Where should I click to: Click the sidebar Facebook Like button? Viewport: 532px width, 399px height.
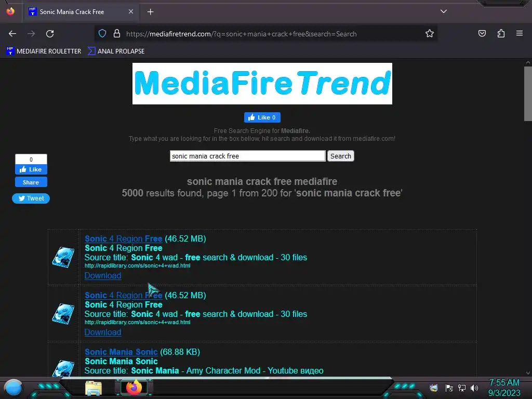tap(31, 169)
